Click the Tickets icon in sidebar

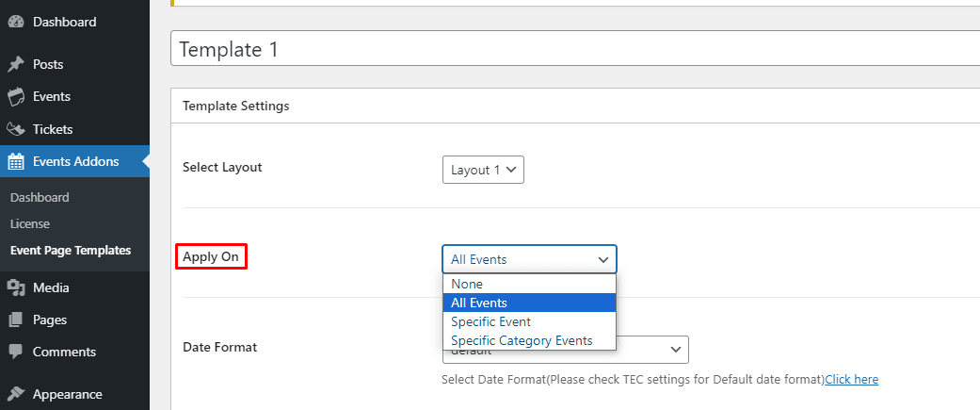pyautogui.click(x=16, y=129)
